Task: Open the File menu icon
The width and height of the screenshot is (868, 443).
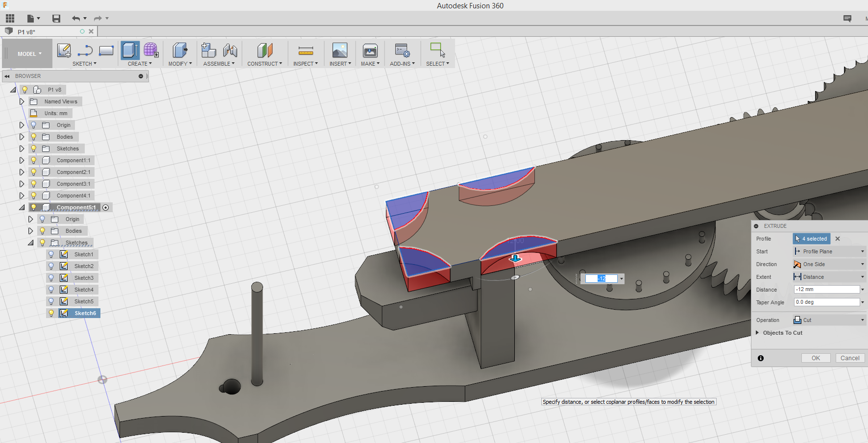Action: click(x=33, y=19)
